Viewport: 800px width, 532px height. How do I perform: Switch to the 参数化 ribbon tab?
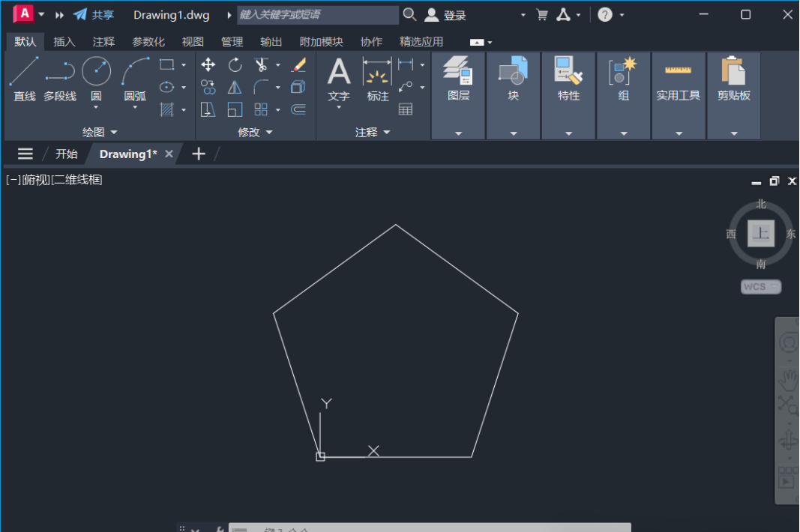pyautogui.click(x=148, y=42)
